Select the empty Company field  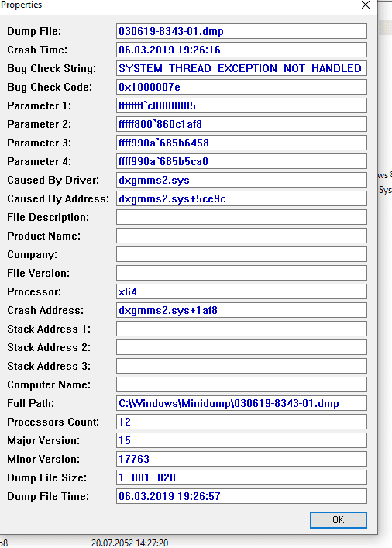242,254
